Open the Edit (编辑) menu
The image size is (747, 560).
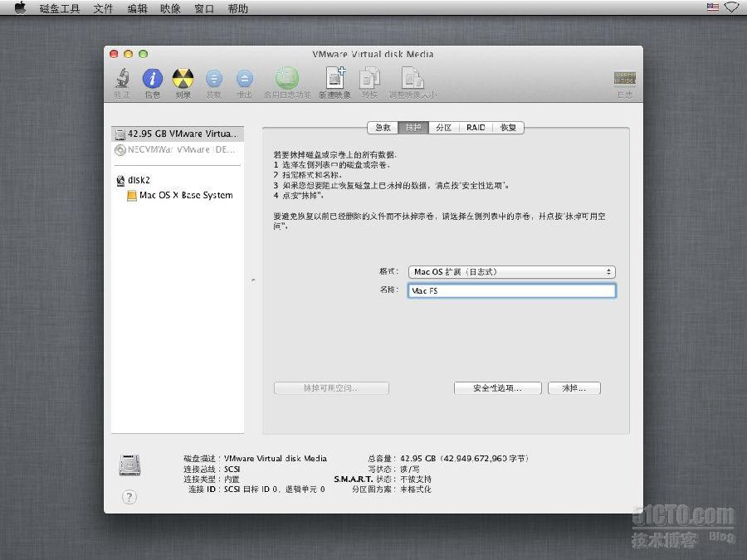[137, 8]
